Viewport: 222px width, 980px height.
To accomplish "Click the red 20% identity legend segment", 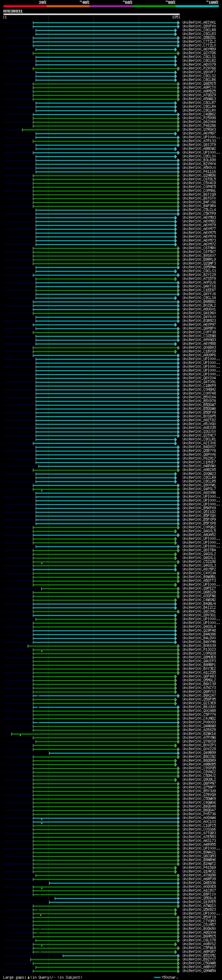I will [25, 6].
